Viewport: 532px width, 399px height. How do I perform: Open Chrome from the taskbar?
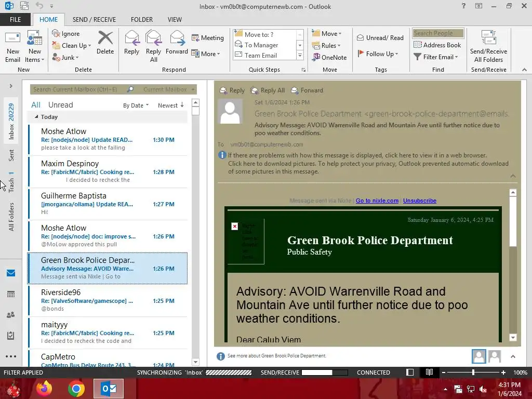coord(76,389)
